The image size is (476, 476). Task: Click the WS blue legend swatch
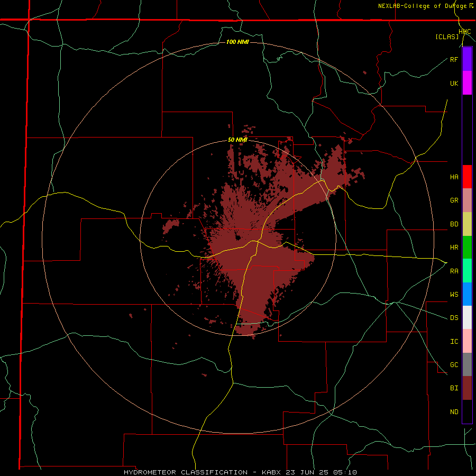[x=467, y=294]
